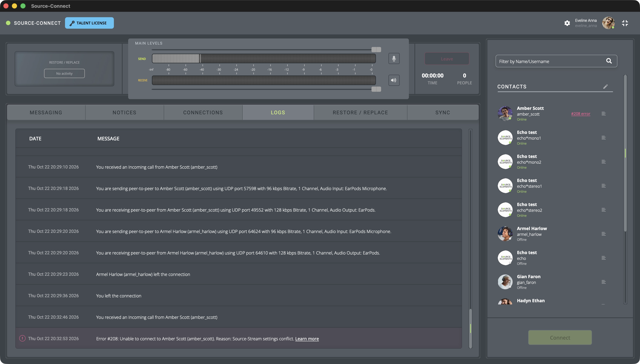This screenshot has width=640, height=364.
Task: Click the Leave button
Action: (447, 59)
